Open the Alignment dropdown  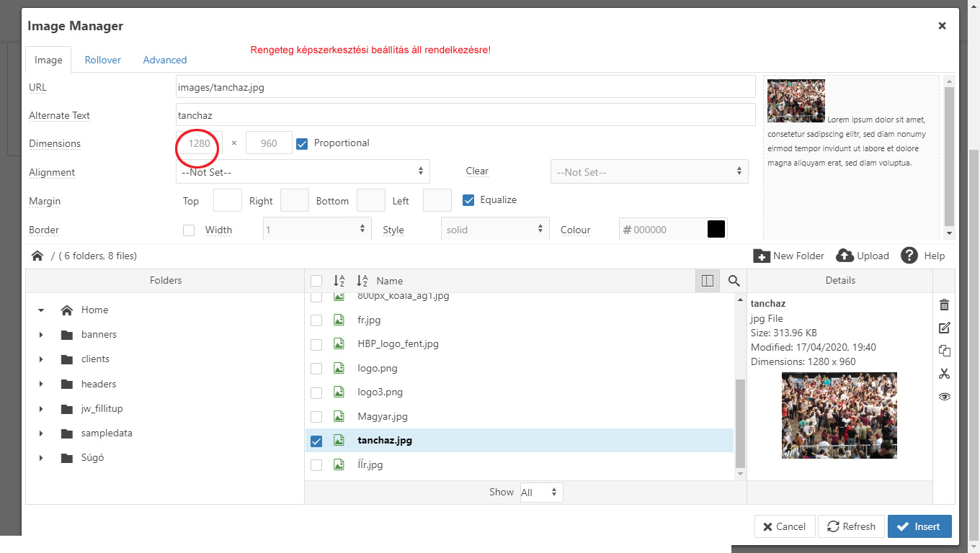click(303, 172)
